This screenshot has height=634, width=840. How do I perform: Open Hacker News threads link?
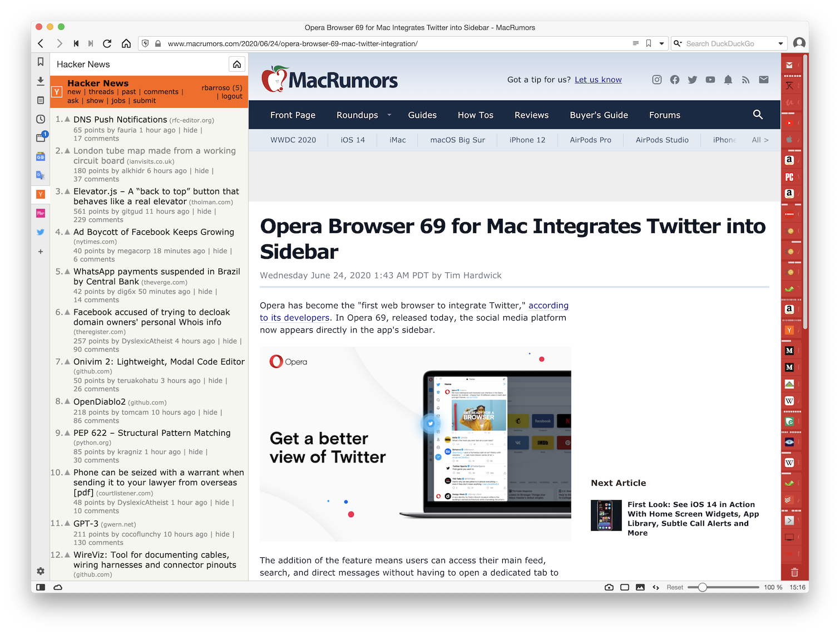[x=101, y=92]
